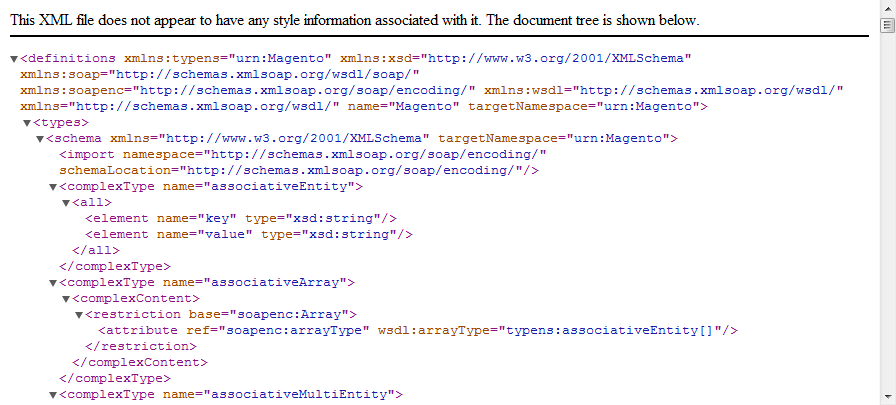Collapse the root definitions element
The width and height of the screenshot is (896, 405).
[x=14, y=59]
